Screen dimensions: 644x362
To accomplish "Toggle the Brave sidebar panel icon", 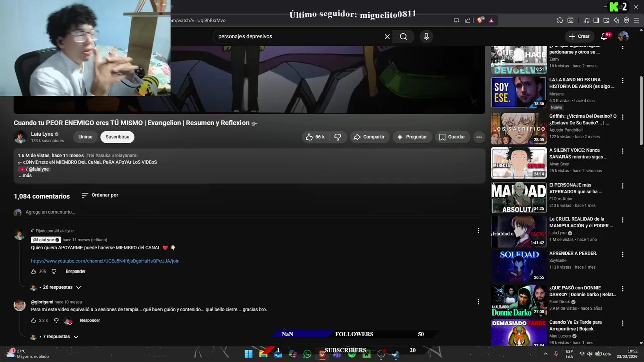I will click(596, 20).
